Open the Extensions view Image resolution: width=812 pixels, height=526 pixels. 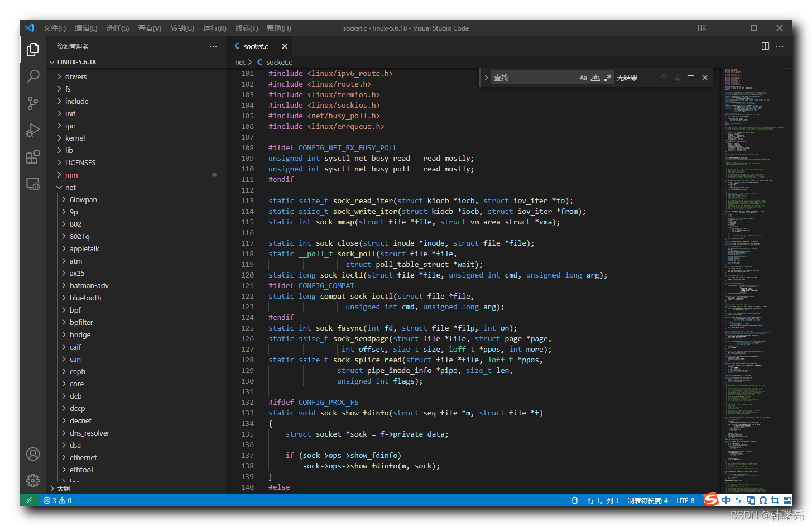click(x=33, y=157)
